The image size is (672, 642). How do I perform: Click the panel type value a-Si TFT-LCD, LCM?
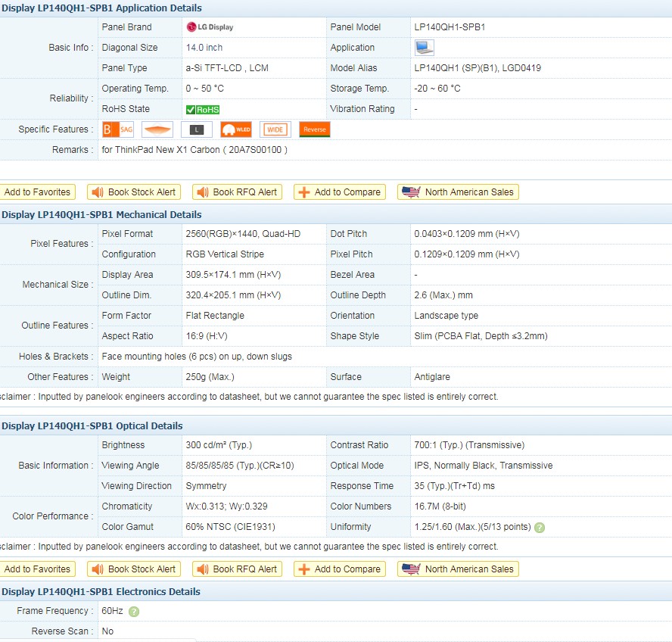coord(227,68)
